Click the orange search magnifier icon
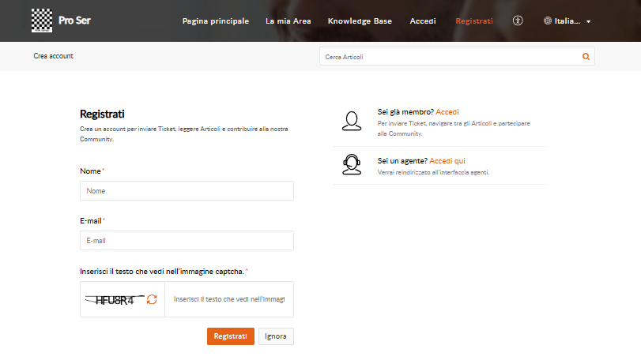This screenshot has height=364, width=641. [586, 57]
